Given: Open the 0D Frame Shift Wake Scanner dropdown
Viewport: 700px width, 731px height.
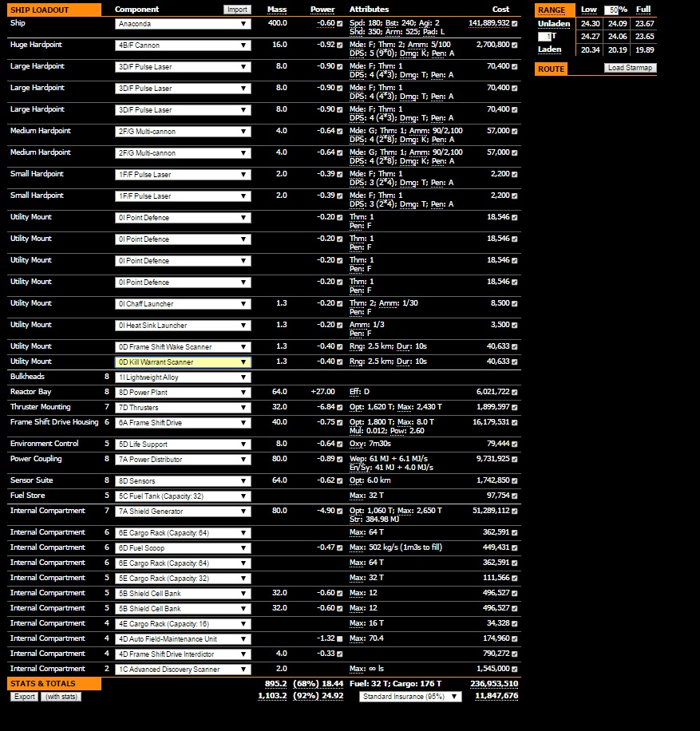Looking at the screenshot, I should tap(183, 347).
